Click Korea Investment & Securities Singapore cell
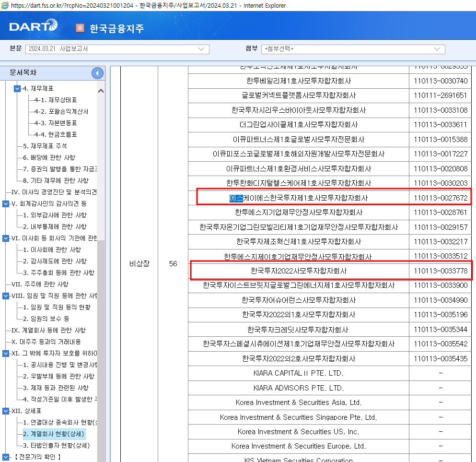Viewport: 476px width, 462px height. click(x=299, y=417)
